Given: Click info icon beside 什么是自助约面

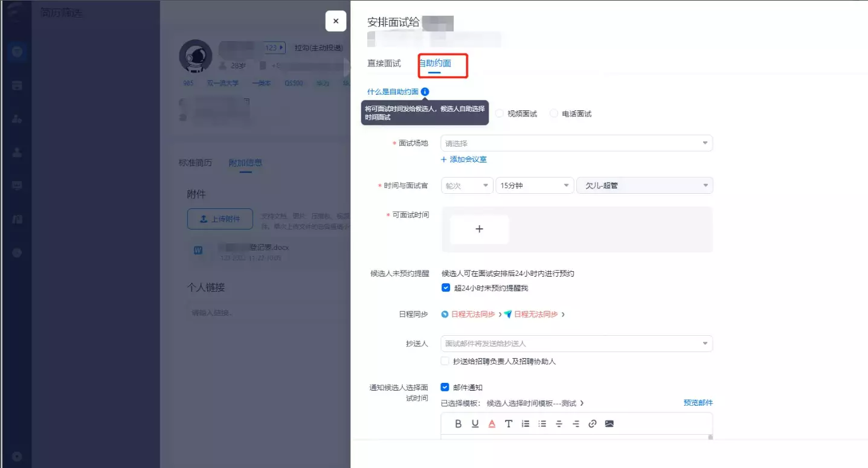Looking at the screenshot, I should pos(425,92).
